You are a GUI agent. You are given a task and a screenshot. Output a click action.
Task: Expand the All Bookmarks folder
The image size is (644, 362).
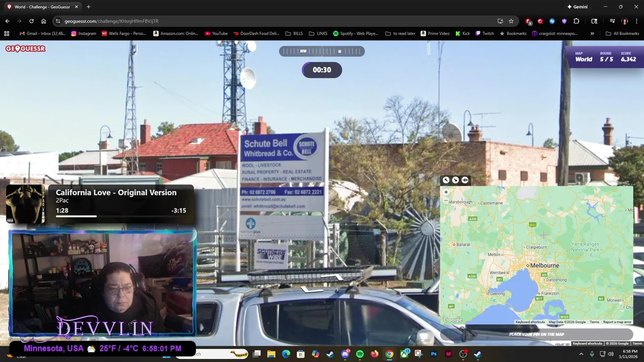coord(622,34)
